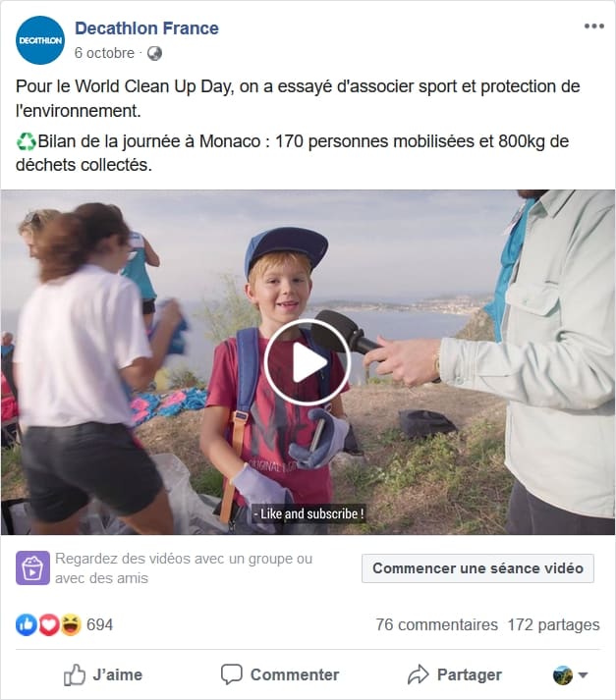View the 172 partages list
Image resolution: width=616 pixels, height=700 pixels.
[x=553, y=624]
